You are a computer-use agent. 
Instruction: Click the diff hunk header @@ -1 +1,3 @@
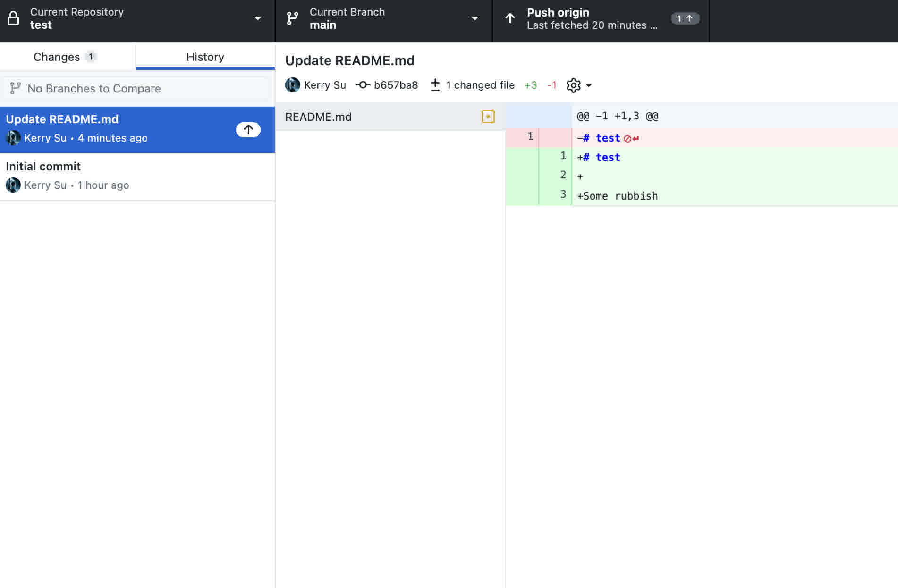[617, 116]
